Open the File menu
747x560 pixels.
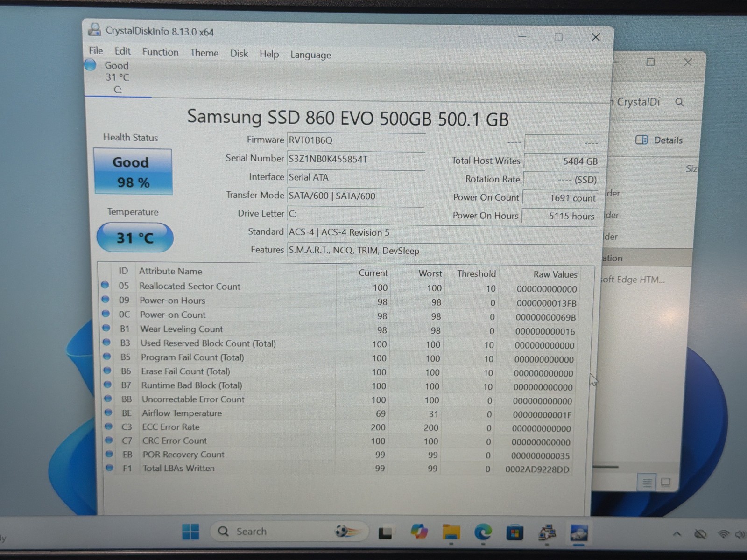[96, 50]
